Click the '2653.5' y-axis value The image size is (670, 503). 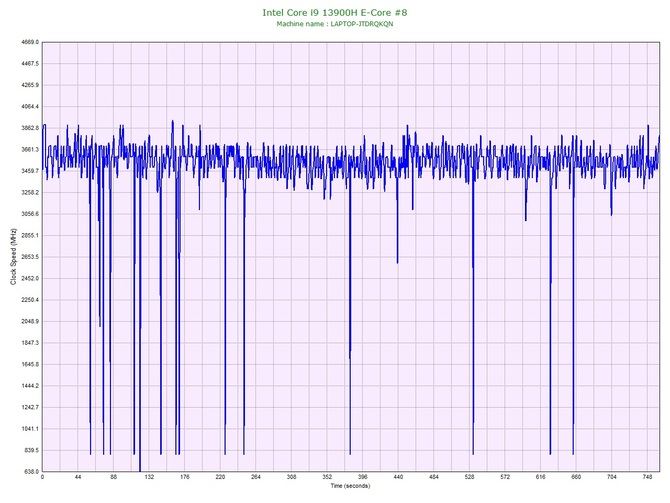[29, 257]
